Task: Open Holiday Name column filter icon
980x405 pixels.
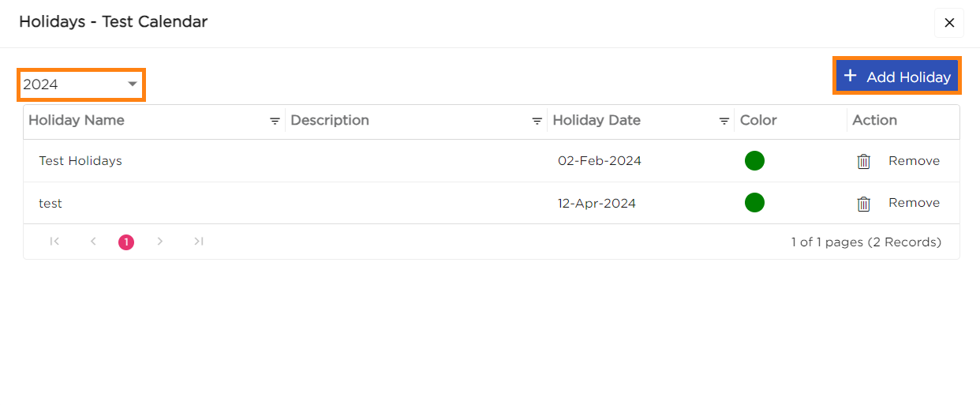Action: [x=275, y=122]
